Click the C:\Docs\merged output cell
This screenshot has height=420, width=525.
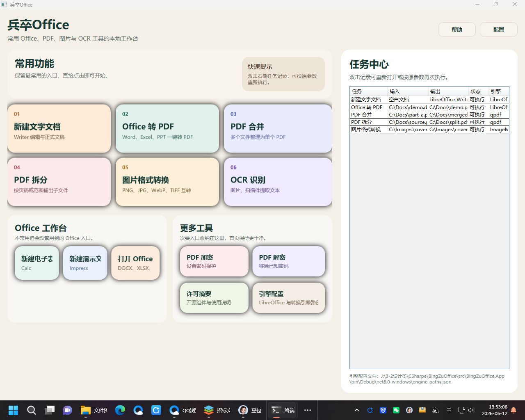tap(448, 114)
